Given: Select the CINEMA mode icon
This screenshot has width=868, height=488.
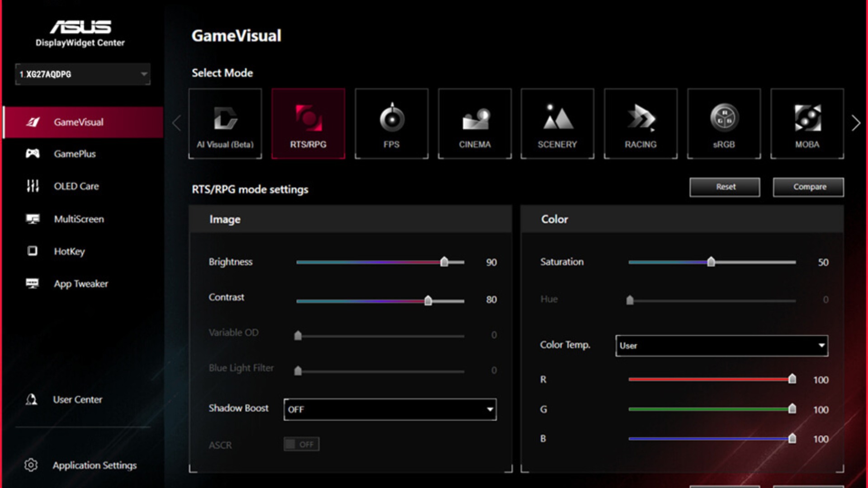Looking at the screenshot, I should coord(474,123).
